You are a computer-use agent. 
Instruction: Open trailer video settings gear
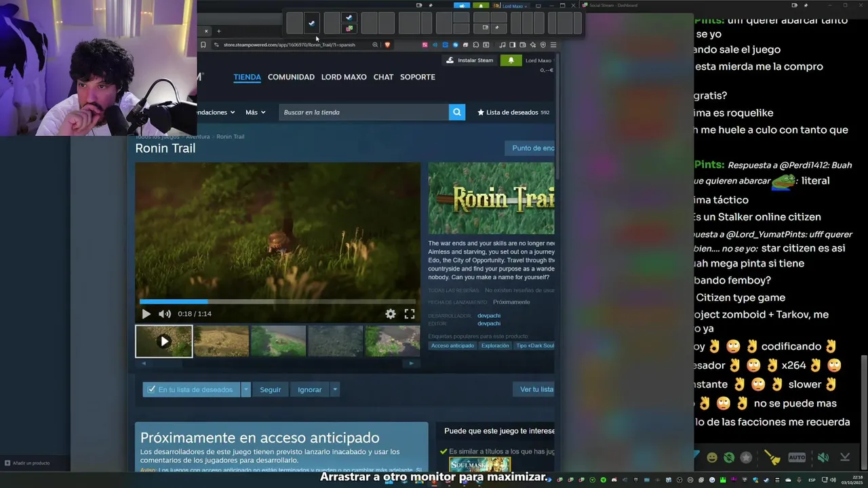point(391,314)
